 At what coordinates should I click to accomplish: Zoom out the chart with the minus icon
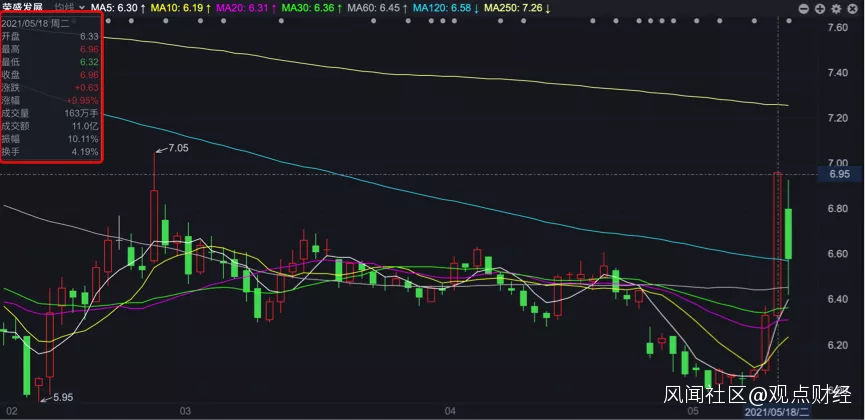pyautogui.click(x=804, y=9)
